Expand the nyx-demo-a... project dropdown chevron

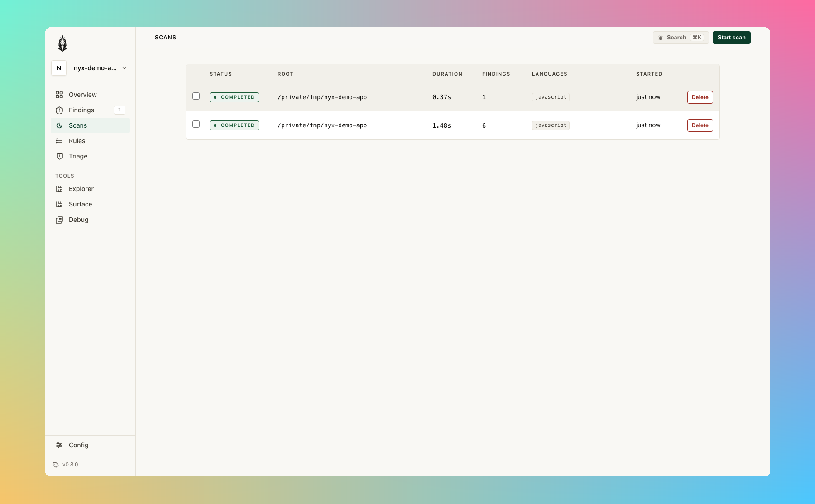124,68
